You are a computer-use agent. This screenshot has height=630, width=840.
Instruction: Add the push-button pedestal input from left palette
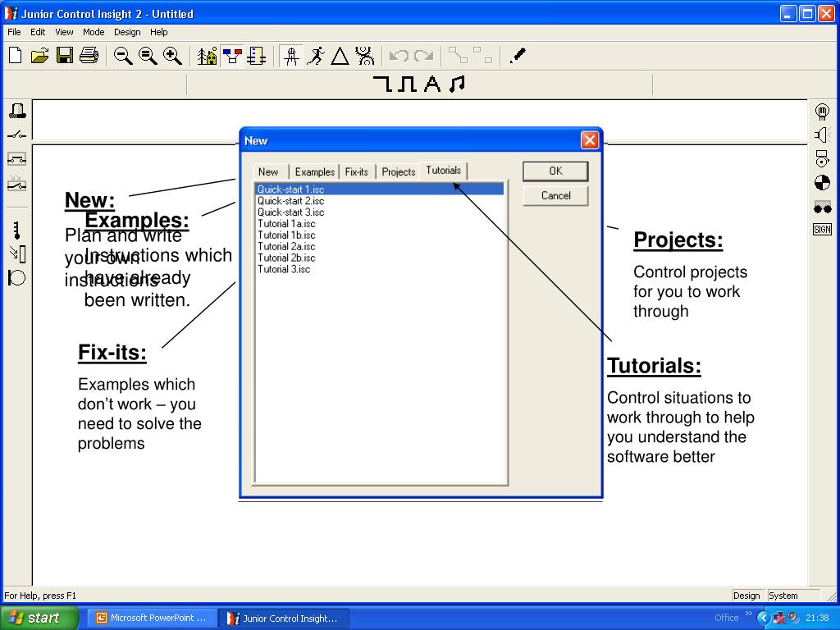17,111
